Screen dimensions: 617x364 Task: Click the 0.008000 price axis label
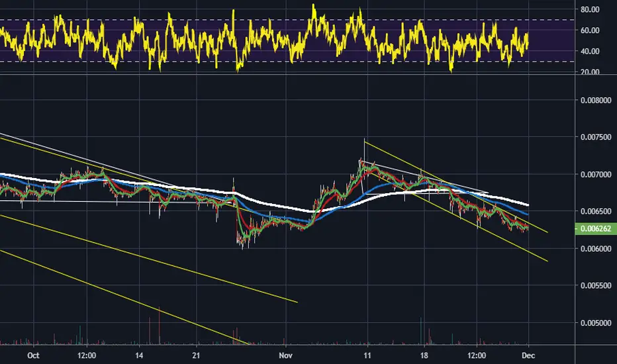click(596, 101)
